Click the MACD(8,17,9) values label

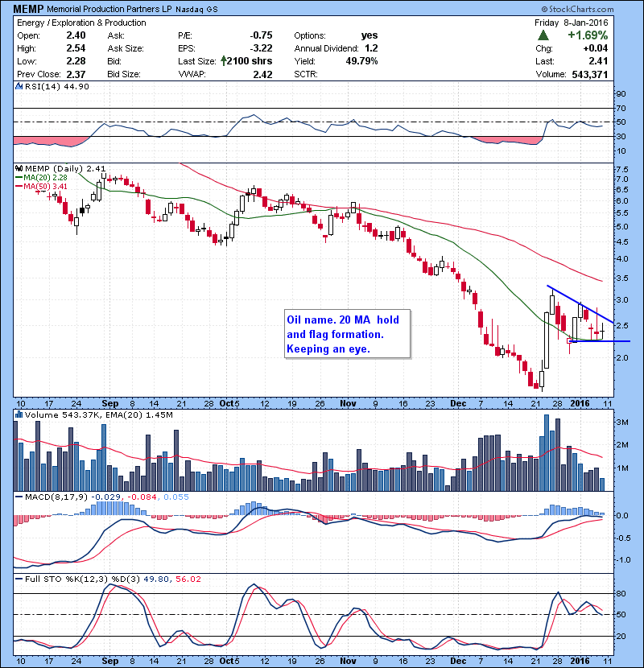(x=107, y=497)
